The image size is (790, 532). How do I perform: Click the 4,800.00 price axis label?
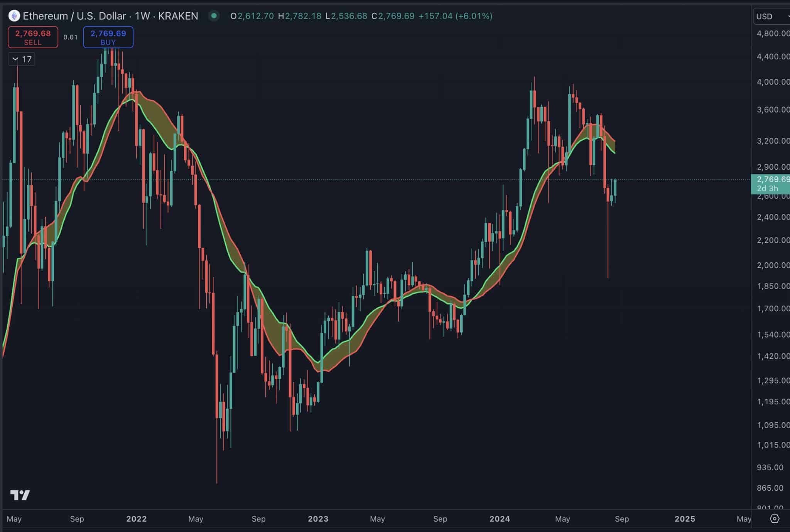click(773, 34)
